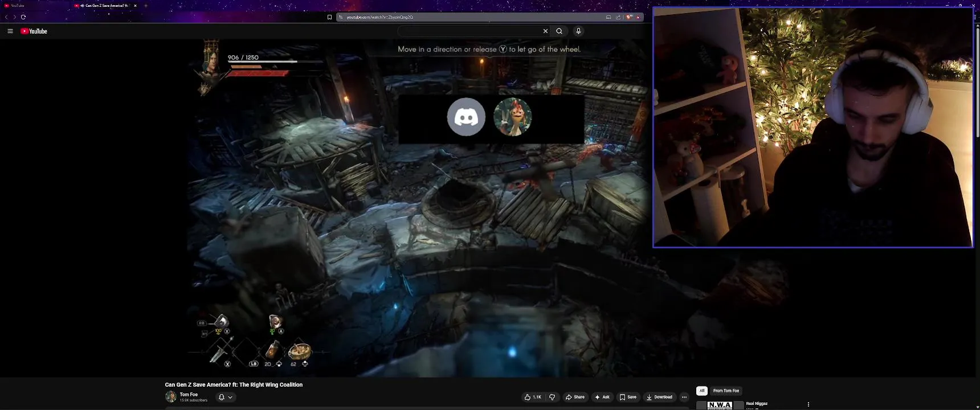Open Tom Foe channel avatar
This screenshot has height=410, width=980.
pyautogui.click(x=171, y=397)
